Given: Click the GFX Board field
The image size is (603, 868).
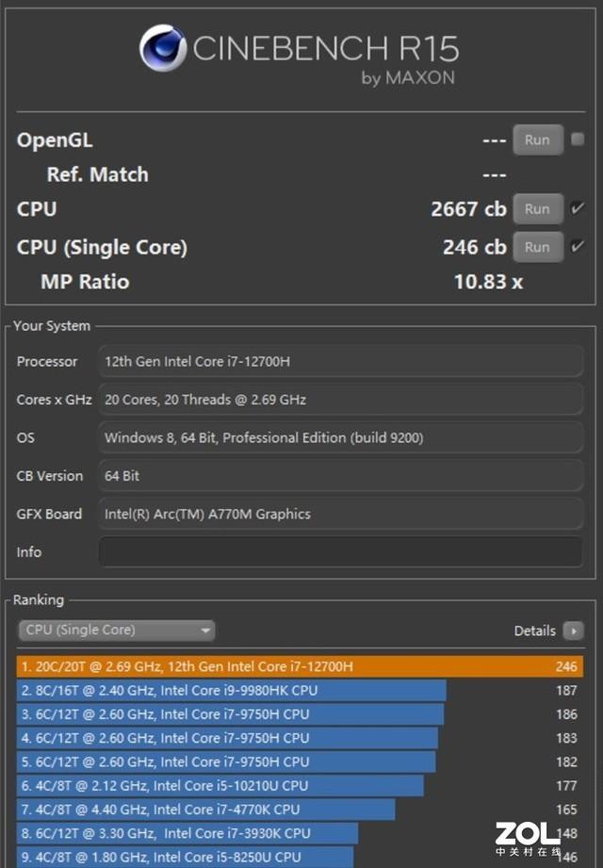Looking at the screenshot, I should tap(340, 514).
